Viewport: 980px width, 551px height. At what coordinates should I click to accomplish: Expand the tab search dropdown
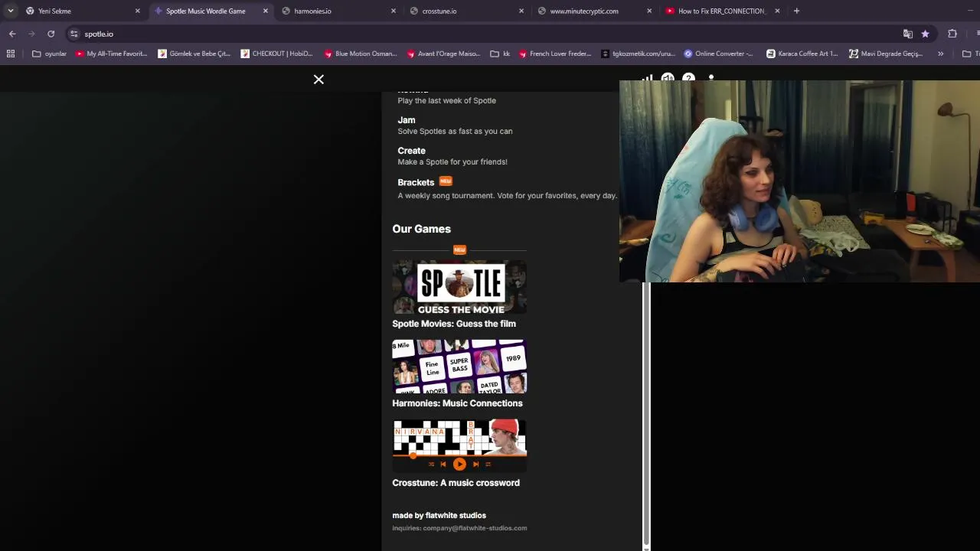pyautogui.click(x=10, y=11)
